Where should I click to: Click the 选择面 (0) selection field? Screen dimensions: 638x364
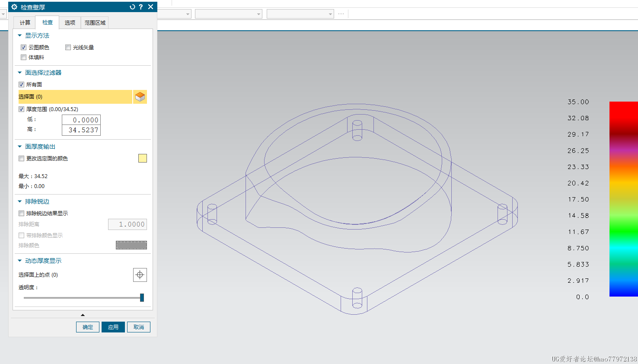point(75,97)
